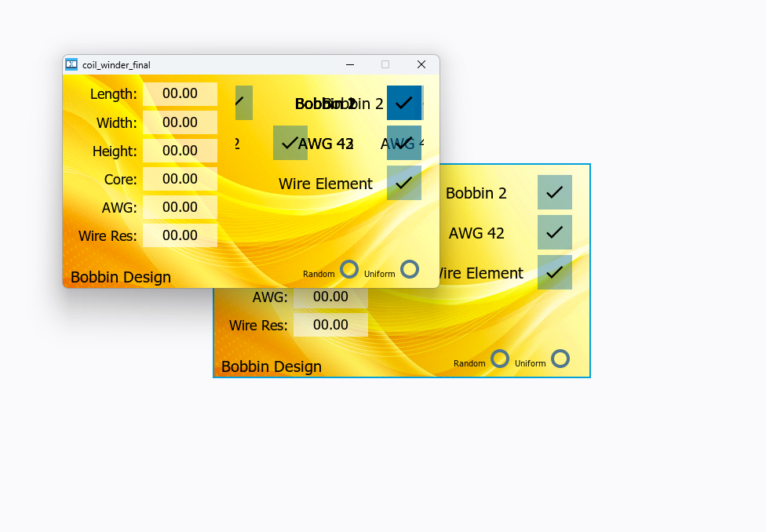This screenshot has height=532, width=766.
Task: Focus the Core value field in coil_winder_final
Action: click(x=180, y=179)
